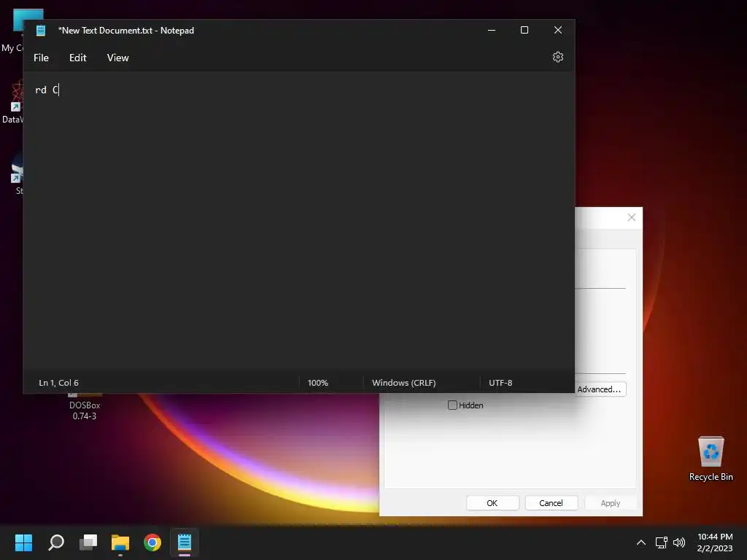Click inside the Notepad text area
Viewport: 747px width, 560px height.
pyautogui.click(x=298, y=222)
